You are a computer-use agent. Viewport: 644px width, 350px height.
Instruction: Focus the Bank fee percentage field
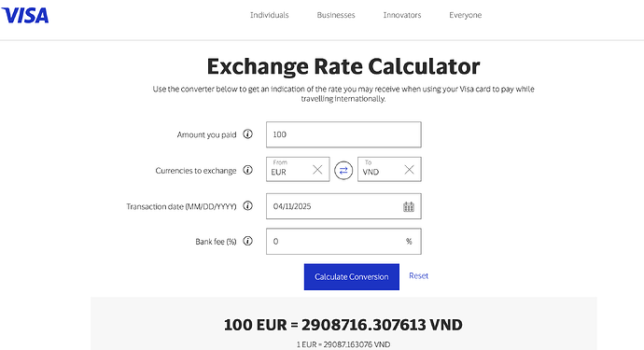[x=343, y=242]
